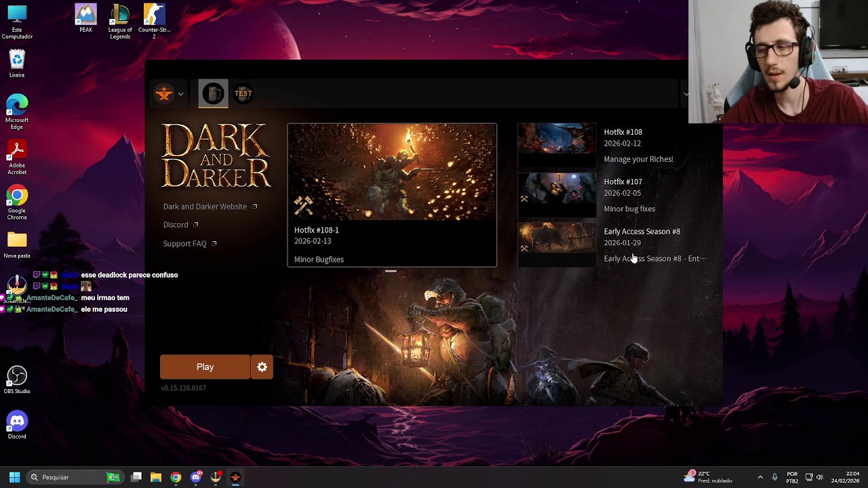868x488 pixels.
Task: Click the Dark and Darker launcher taskbar icon
Action: pyautogui.click(x=235, y=477)
